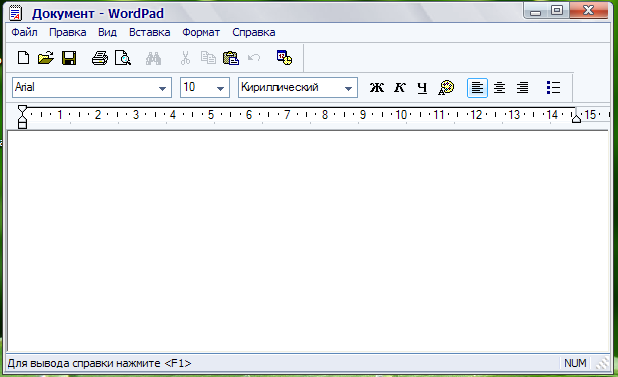
Task: Open a file using the folder icon
Action: [x=46, y=58]
